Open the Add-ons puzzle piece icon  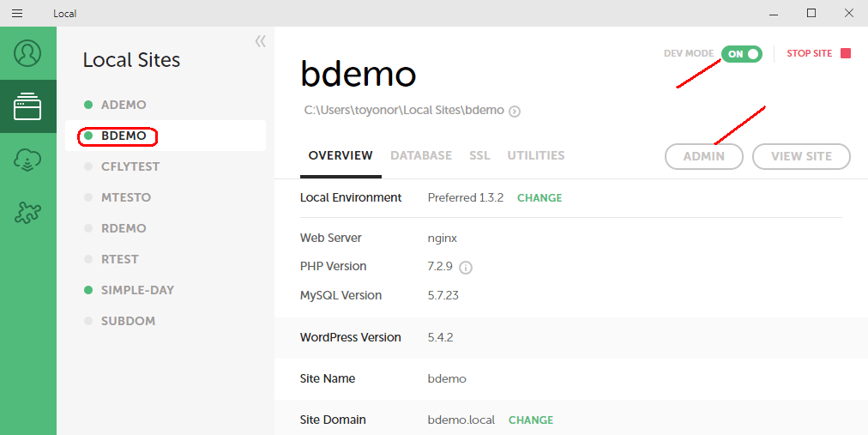coord(27,213)
